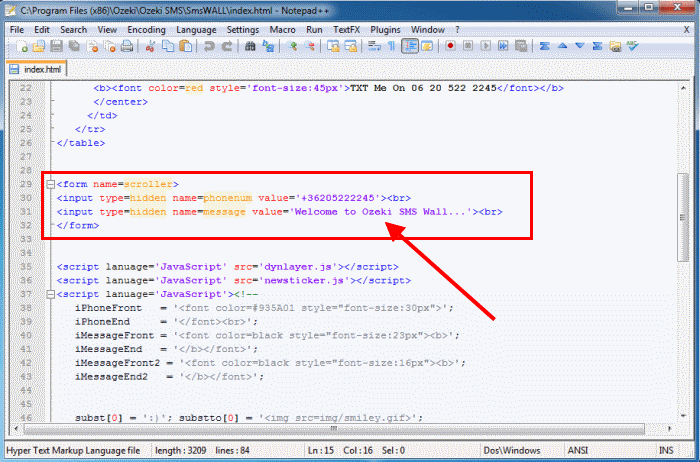Open the Run menu
700x462 pixels.
[314, 30]
